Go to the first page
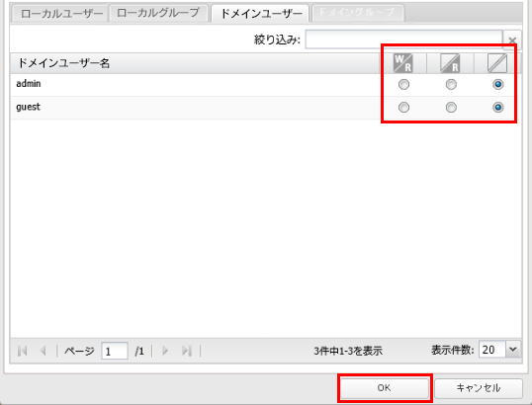 coord(23,351)
